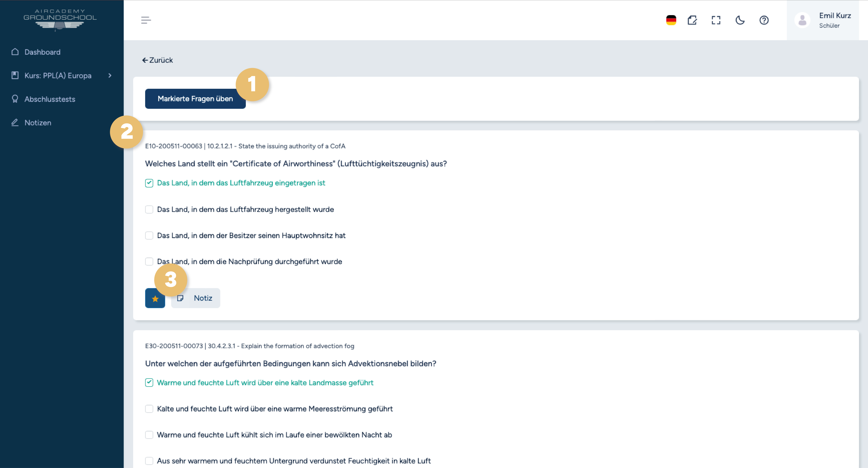The image size is (868, 468).
Task: Click the user avatar icon
Action: point(802,20)
